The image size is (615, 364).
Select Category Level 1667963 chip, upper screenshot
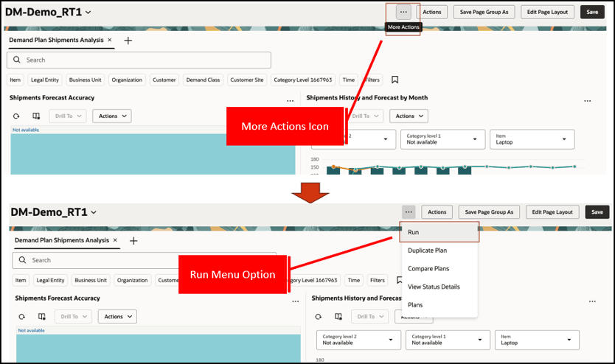coord(303,80)
